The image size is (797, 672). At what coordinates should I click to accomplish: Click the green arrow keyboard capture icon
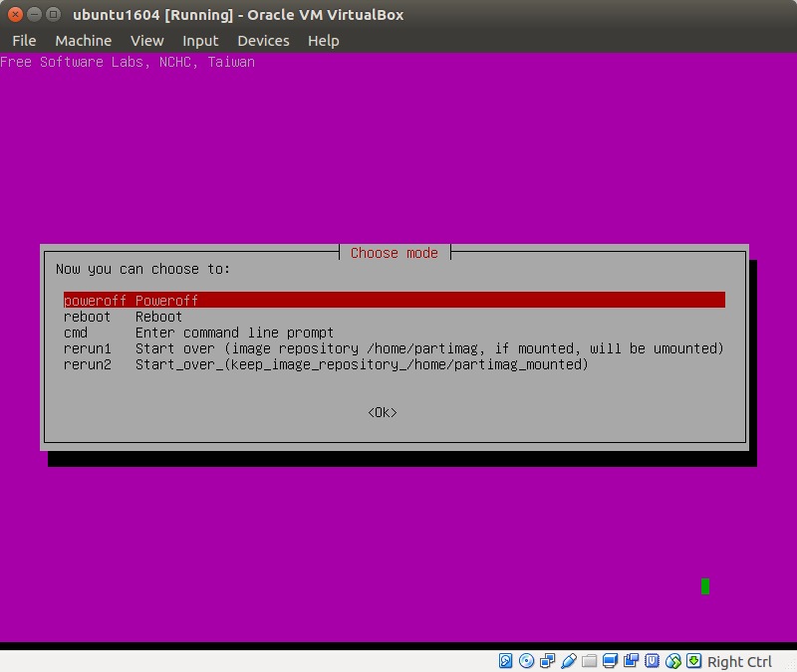point(694,661)
